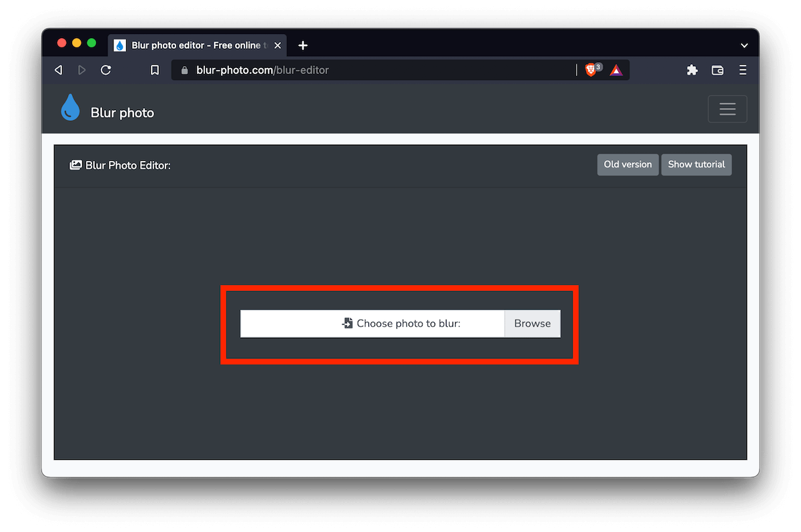Open the extensions puzzle icon
801x532 pixels.
pyautogui.click(x=692, y=70)
